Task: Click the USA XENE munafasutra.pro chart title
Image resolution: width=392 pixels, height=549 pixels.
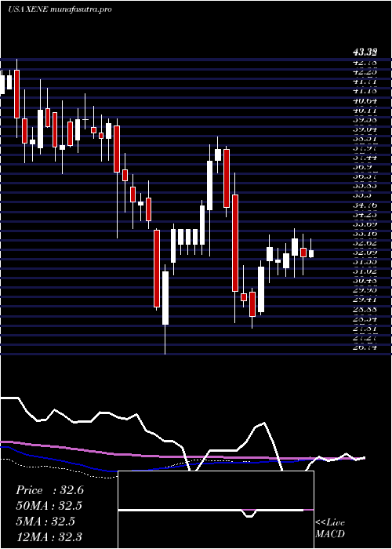Action: click(60, 9)
